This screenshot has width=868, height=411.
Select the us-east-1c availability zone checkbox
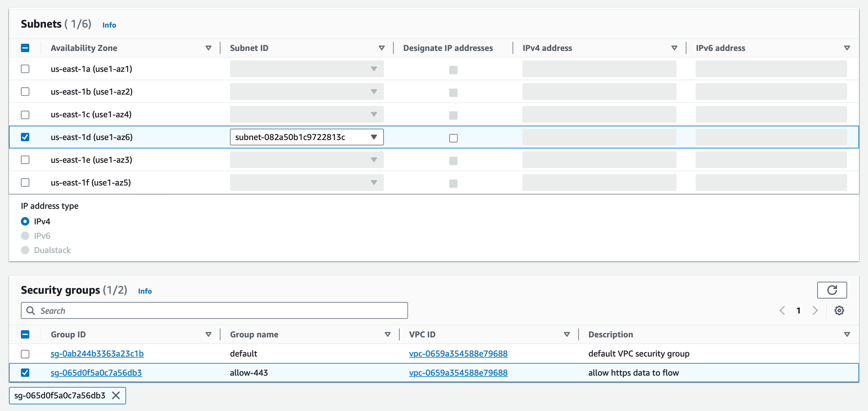25,114
